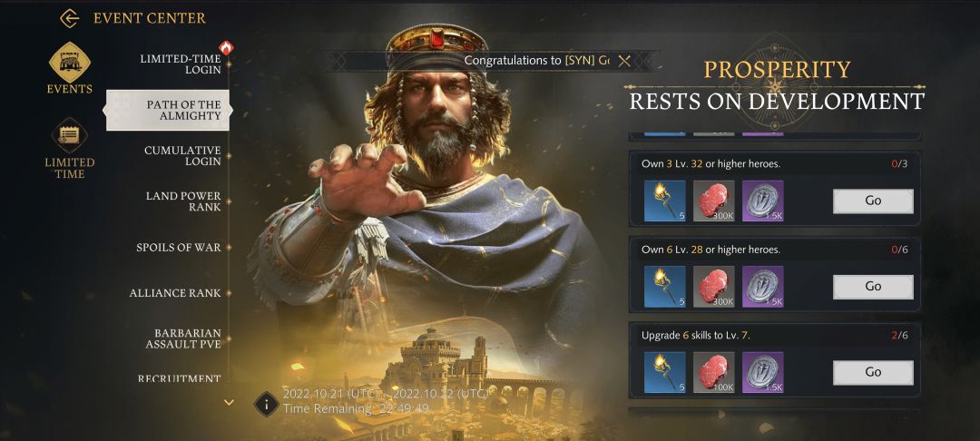Dismiss the congratulations banner with X
980x441 pixels.
(x=623, y=61)
